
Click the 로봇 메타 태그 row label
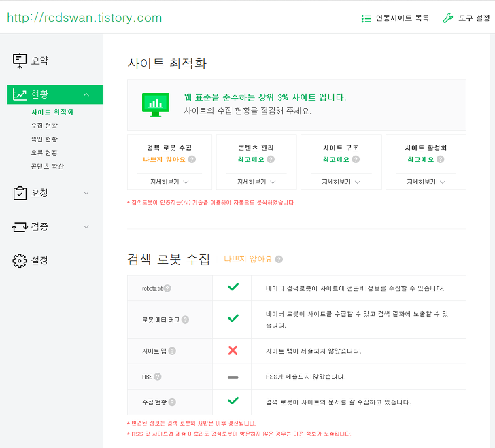161,320
